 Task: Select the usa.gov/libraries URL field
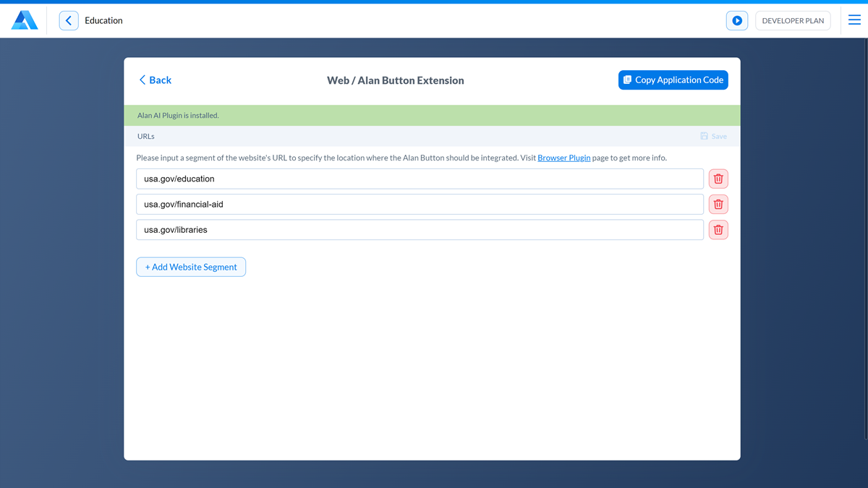coord(420,230)
